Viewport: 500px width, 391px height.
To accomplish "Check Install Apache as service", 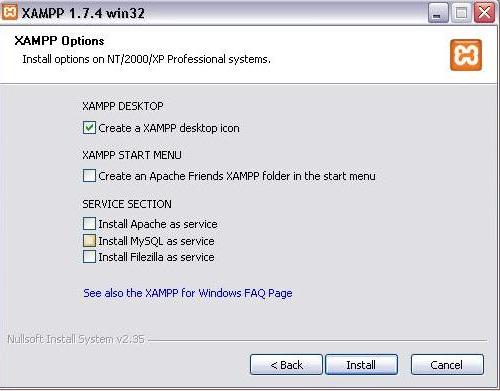I will coord(89,224).
